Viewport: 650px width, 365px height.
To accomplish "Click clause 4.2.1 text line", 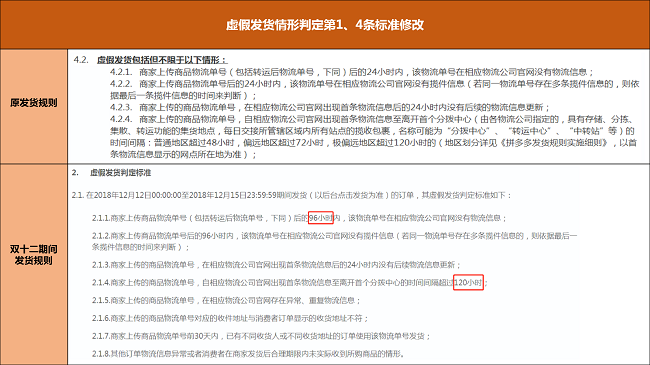I will pyautogui.click(x=352, y=72).
